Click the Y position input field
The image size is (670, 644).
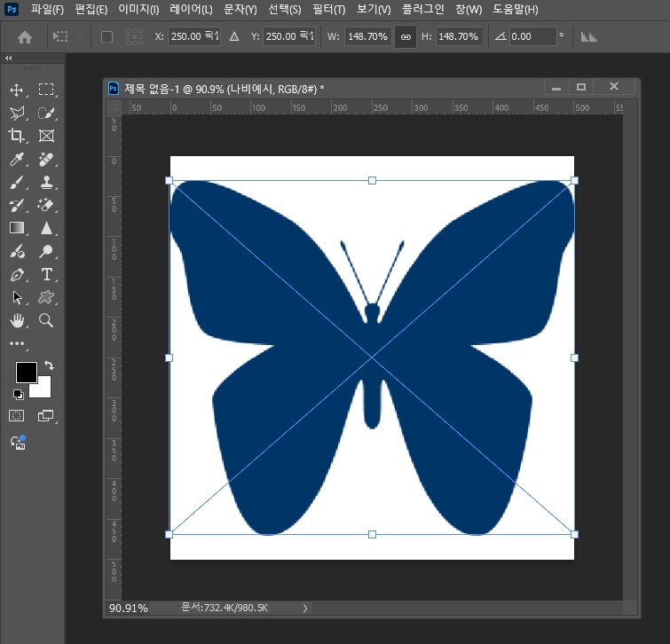coord(289,36)
